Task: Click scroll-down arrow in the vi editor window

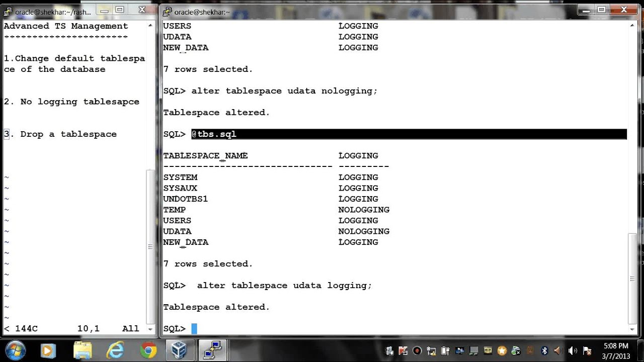Action: click(x=150, y=329)
